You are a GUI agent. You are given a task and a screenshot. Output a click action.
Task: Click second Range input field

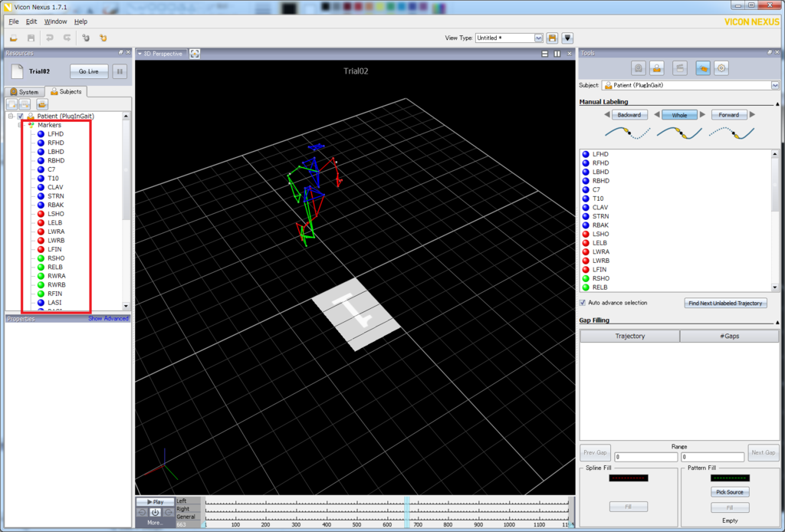712,457
